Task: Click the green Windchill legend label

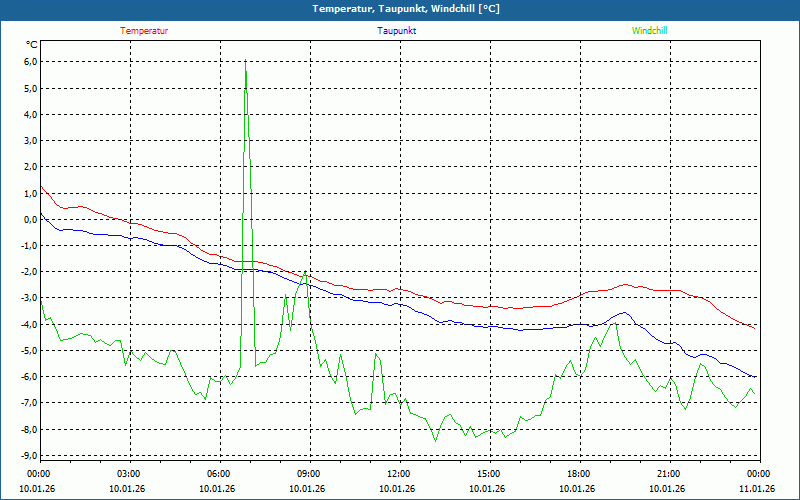Action: point(649,30)
